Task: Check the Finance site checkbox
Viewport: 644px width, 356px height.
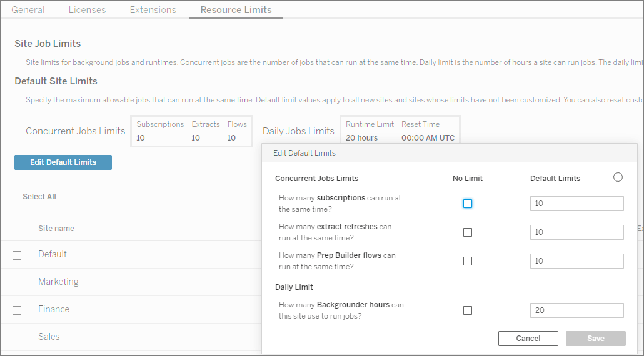Action: [17, 310]
